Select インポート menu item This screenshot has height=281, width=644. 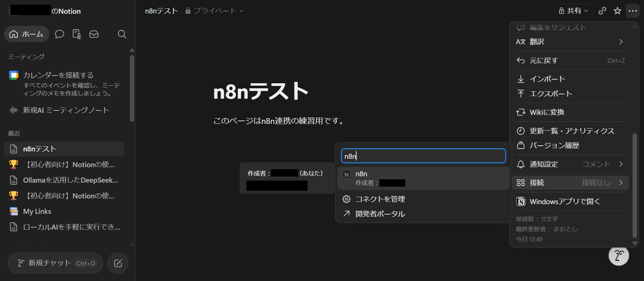tap(570, 79)
